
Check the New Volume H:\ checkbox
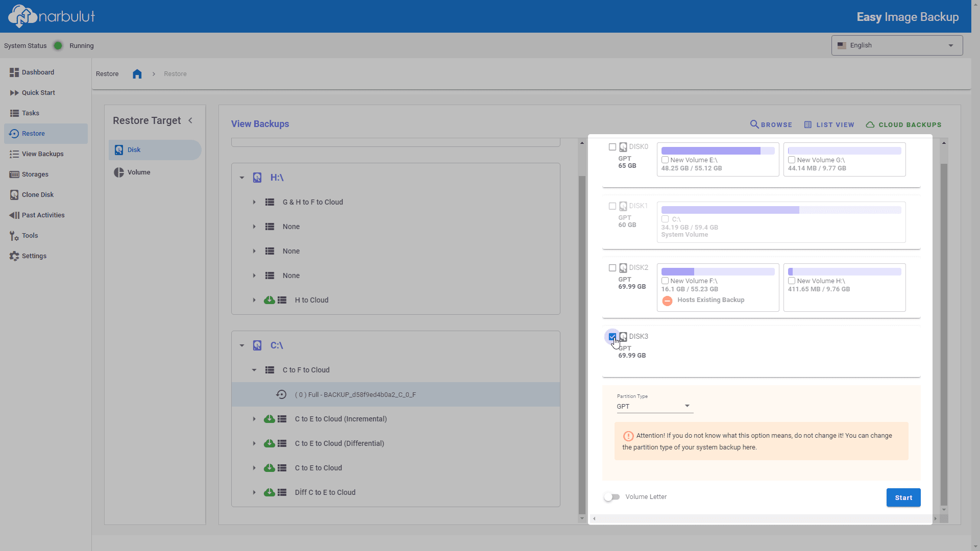(792, 281)
